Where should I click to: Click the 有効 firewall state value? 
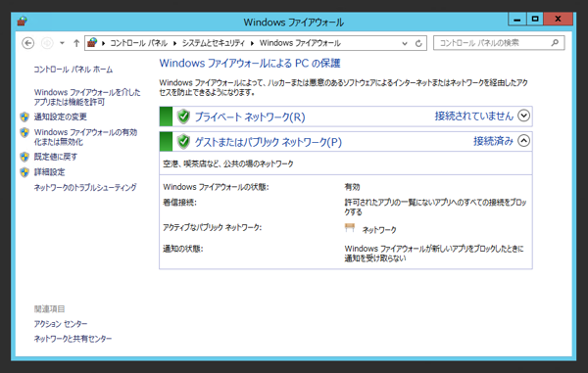click(x=352, y=187)
